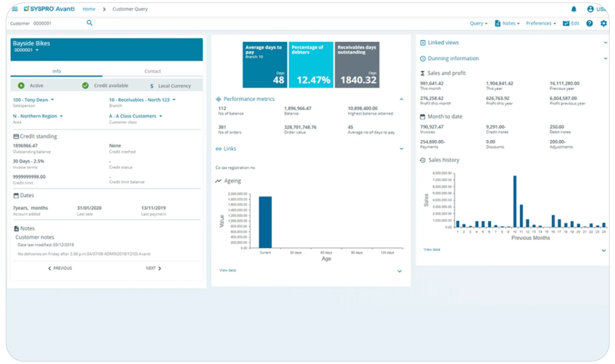
Task: Collapse the Performance metrics section
Action: click(x=401, y=99)
